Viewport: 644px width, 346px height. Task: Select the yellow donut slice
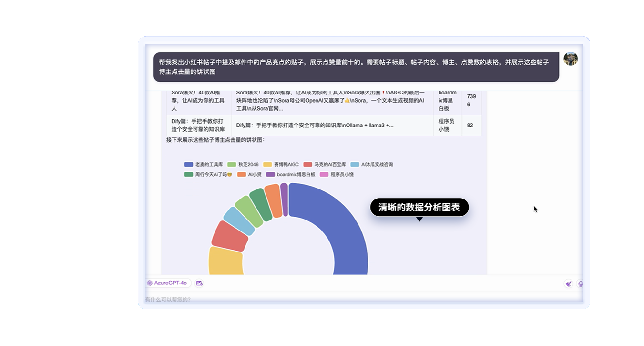click(226, 262)
